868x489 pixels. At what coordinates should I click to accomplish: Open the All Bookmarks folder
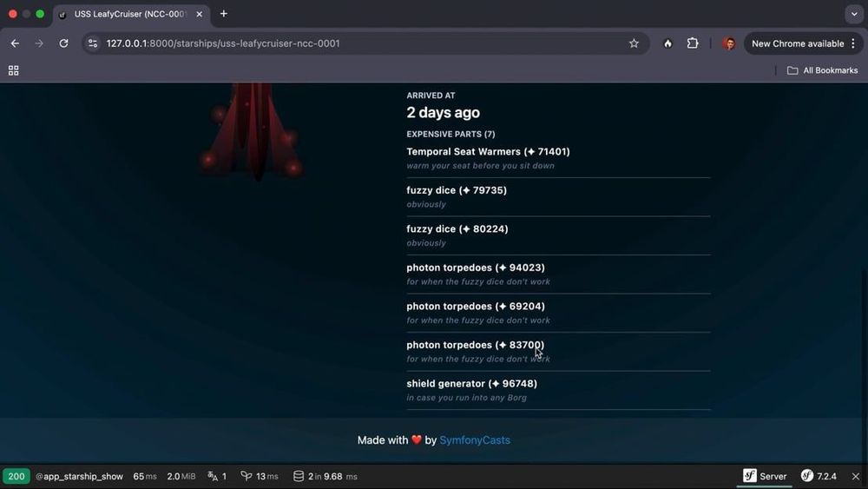coord(822,70)
